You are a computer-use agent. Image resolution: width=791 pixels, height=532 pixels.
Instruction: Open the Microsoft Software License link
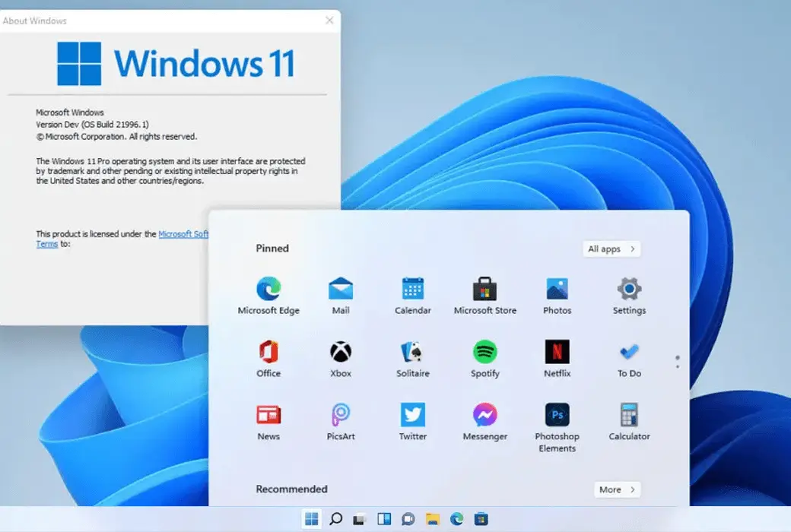click(183, 234)
